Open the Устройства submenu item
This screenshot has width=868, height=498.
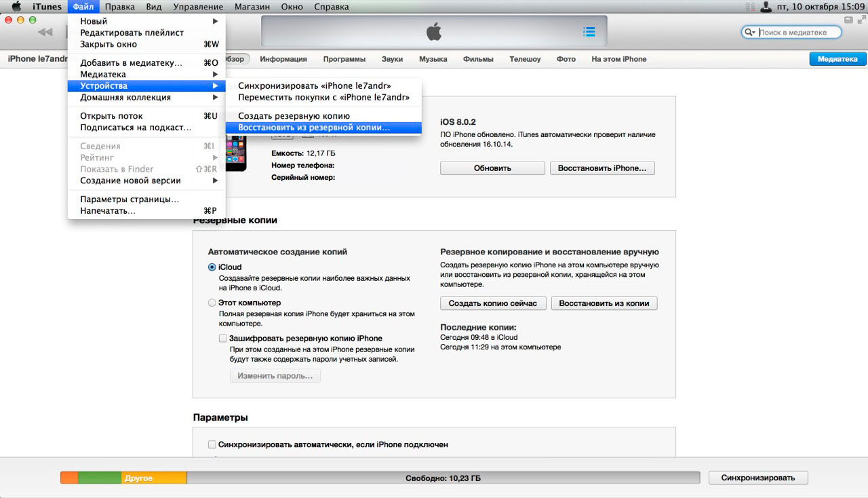[x=146, y=85]
